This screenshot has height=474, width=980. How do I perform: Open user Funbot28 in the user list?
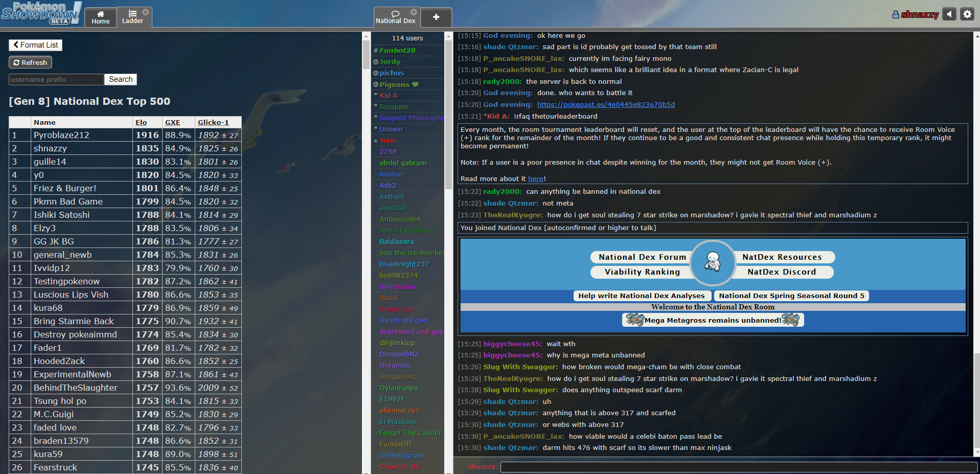[407, 50]
